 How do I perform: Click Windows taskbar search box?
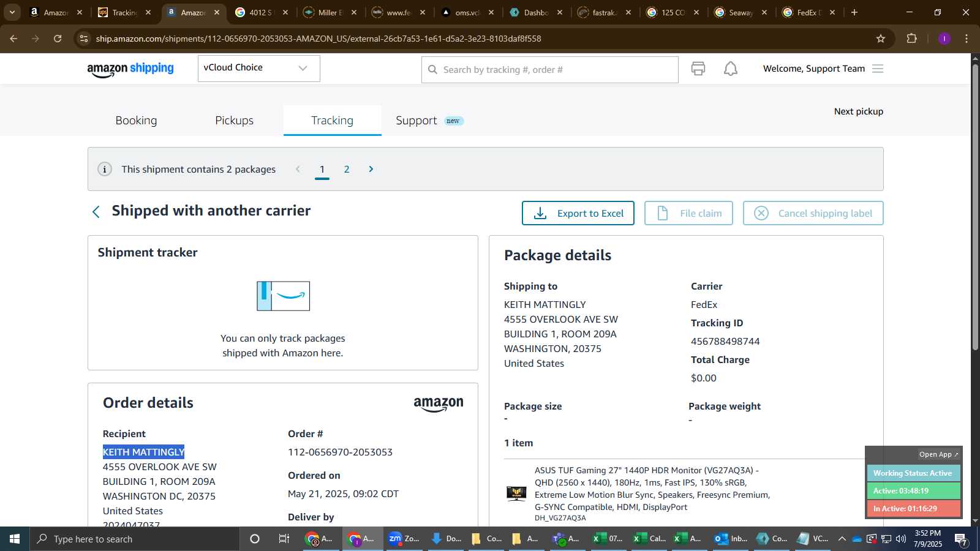click(135, 539)
